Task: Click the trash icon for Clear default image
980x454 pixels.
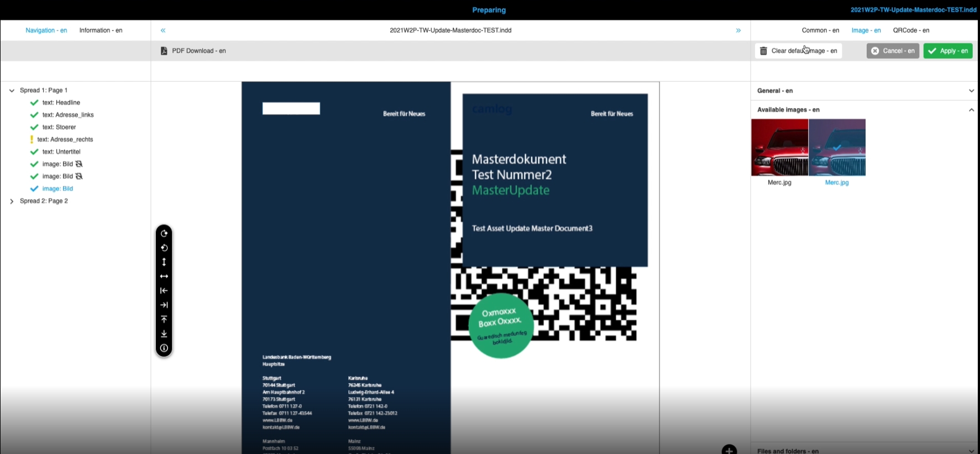Action: tap(763, 51)
